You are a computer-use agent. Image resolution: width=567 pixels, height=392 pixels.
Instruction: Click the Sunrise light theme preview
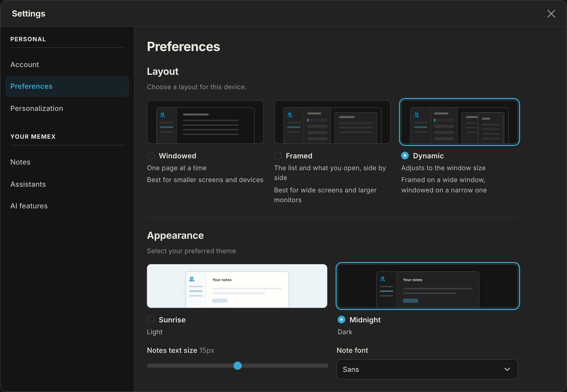coord(237,286)
